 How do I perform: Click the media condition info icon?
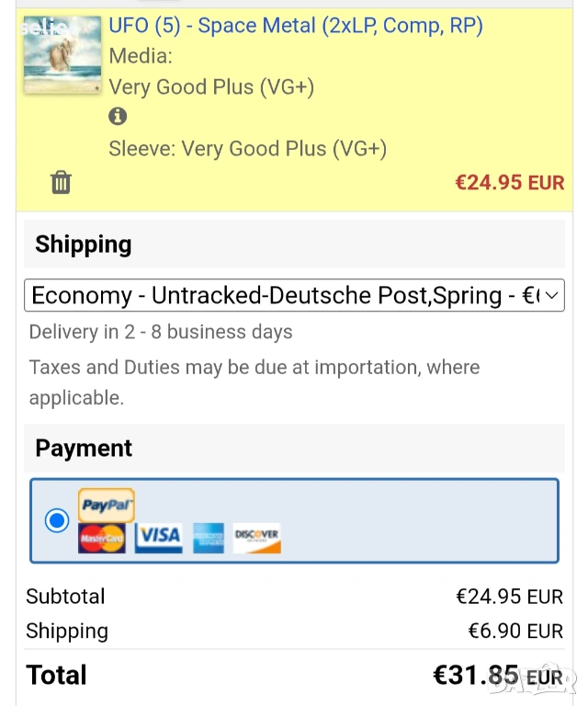(118, 117)
